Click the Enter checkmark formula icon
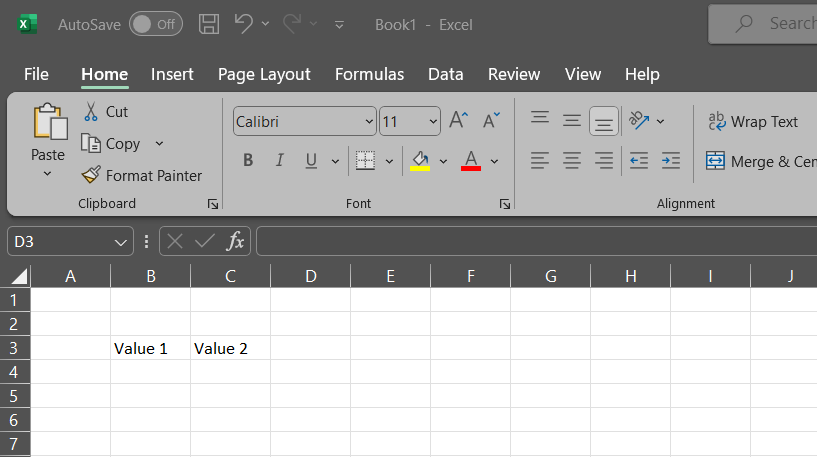Viewport: 817px width, 457px height. point(205,241)
